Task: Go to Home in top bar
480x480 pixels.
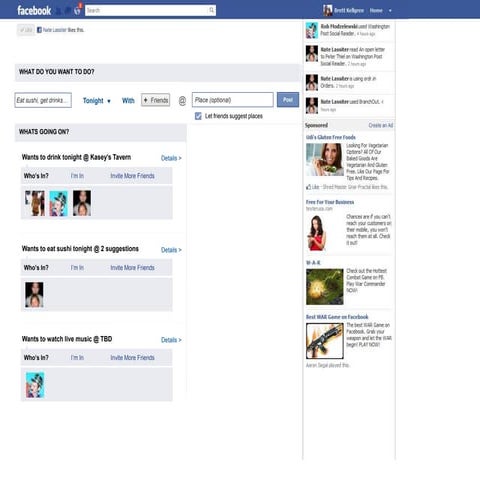Action: tap(376, 11)
